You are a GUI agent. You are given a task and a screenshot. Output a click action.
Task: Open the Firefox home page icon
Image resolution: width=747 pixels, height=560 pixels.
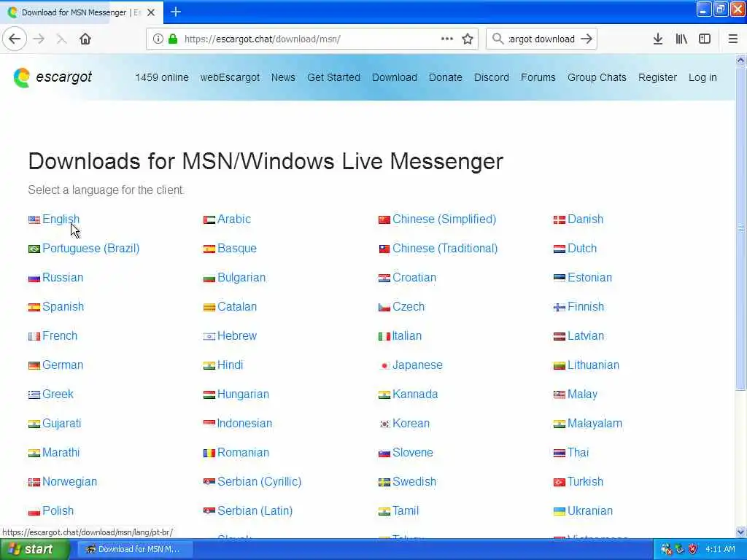tap(85, 39)
